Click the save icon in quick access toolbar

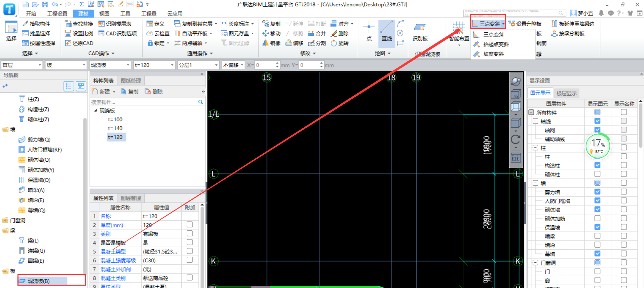coord(45,4)
